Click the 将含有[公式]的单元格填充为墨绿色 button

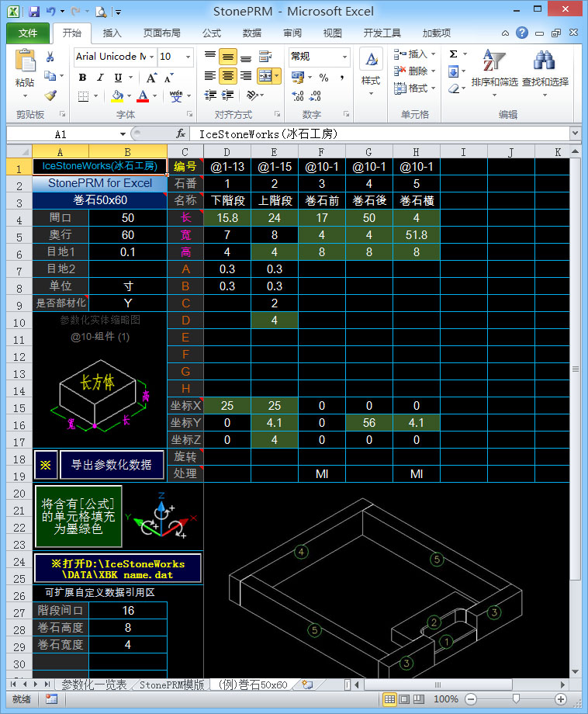coord(78,516)
